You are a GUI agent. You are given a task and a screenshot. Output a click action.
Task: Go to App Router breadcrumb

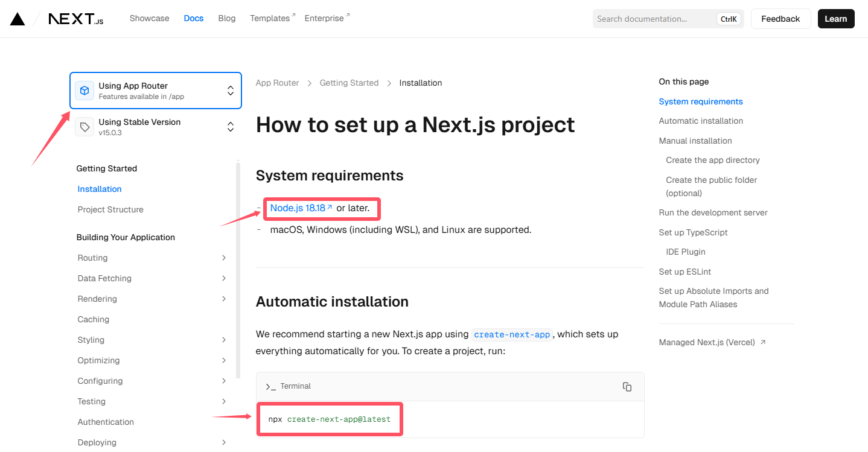pyautogui.click(x=277, y=83)
